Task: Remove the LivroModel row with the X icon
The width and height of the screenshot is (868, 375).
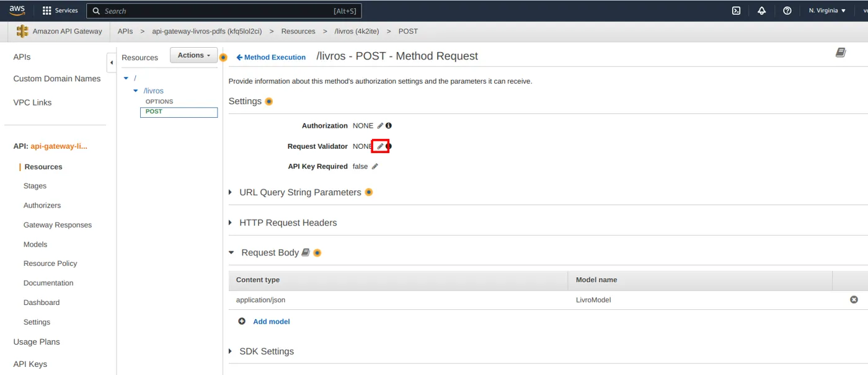Action: pyautogui.click(x=854, y=299)
